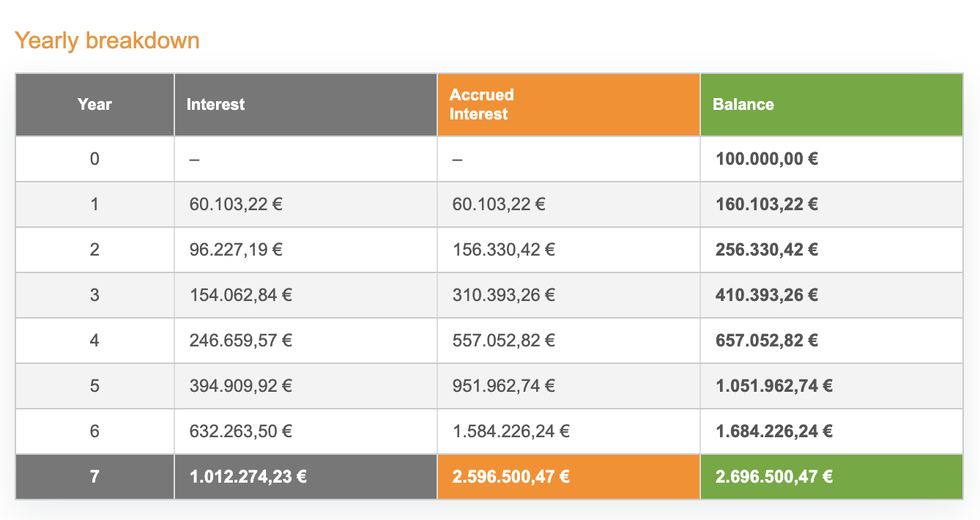Click the green Balance header
Viewport: 980px width, 520px height.
click(x=743, y=104)
